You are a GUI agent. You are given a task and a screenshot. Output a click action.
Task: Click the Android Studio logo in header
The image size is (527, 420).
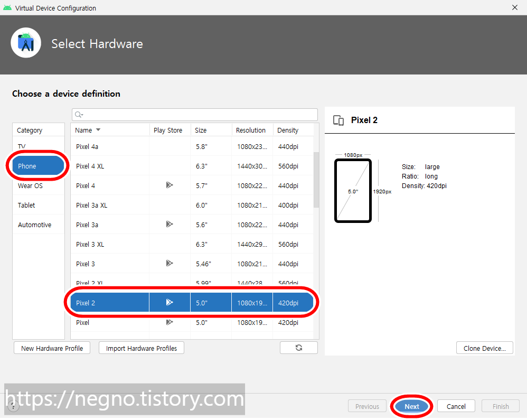click(x=26, y=43)
